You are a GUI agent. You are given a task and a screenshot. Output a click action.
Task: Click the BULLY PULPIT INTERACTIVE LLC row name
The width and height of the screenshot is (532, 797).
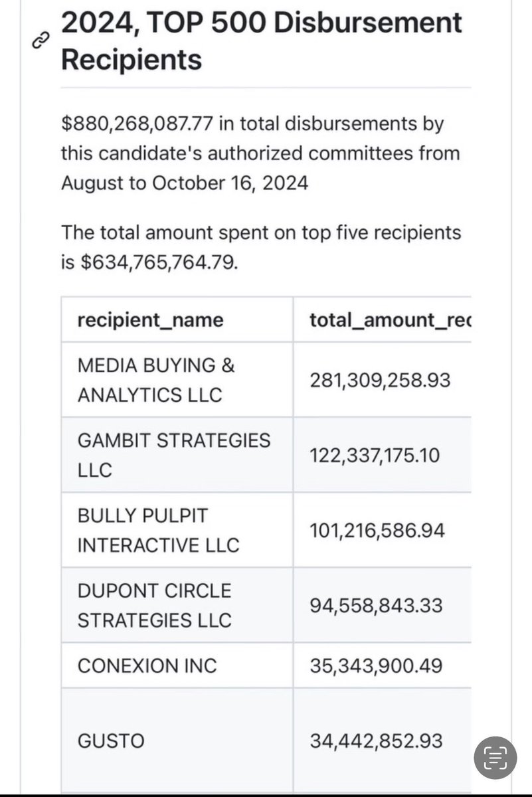click(x=158, y=530)
